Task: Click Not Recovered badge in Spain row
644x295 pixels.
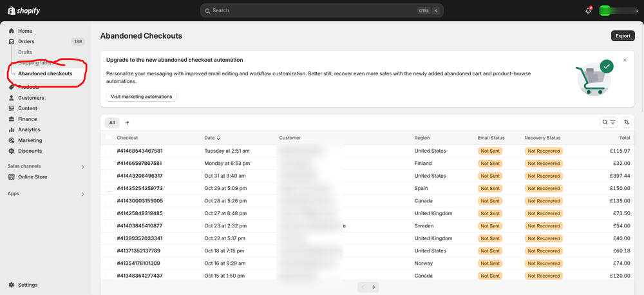Action: [544, 189]
